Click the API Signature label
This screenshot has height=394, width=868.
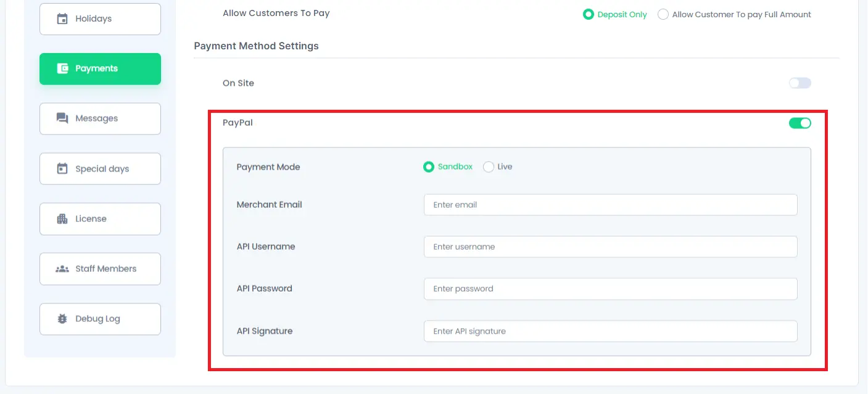[265, 331]
